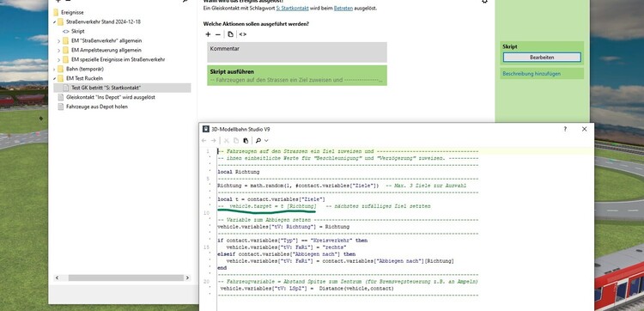Viewport: 644px width, 311px height.
Task: Open the Skript item in the event tree
Action: 77,31
